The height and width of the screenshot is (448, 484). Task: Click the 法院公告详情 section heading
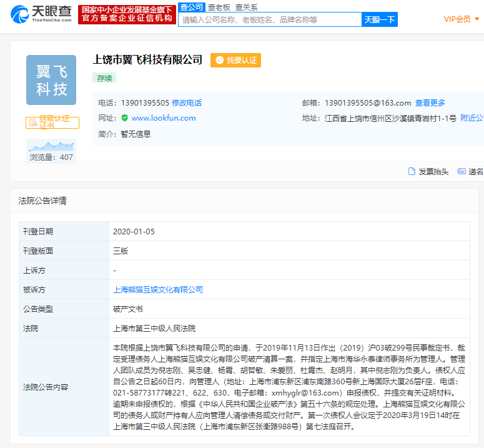click(x=42, y=201)
